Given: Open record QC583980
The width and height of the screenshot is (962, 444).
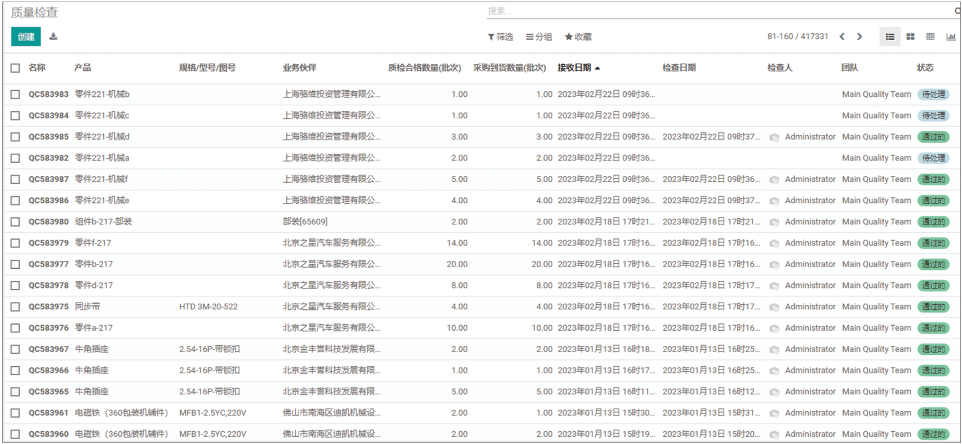Looking at the screenshot, I should tap(48, 221).
